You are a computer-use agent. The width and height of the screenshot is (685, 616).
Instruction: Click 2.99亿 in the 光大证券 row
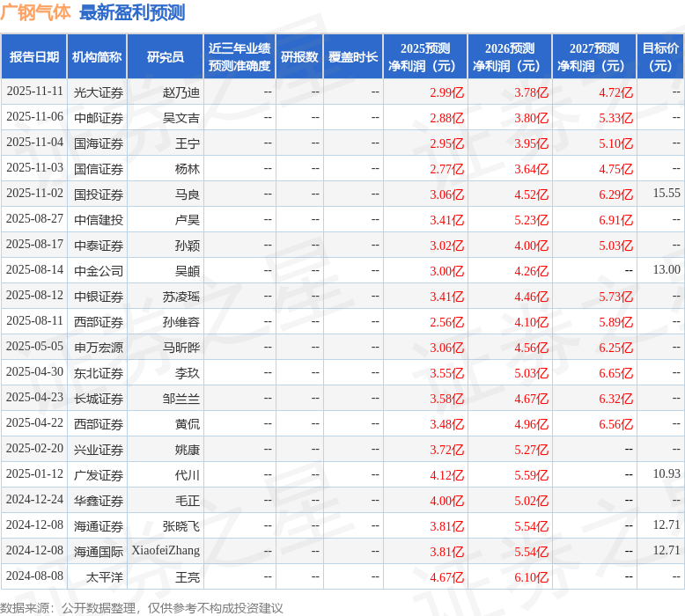pos(446,92)
